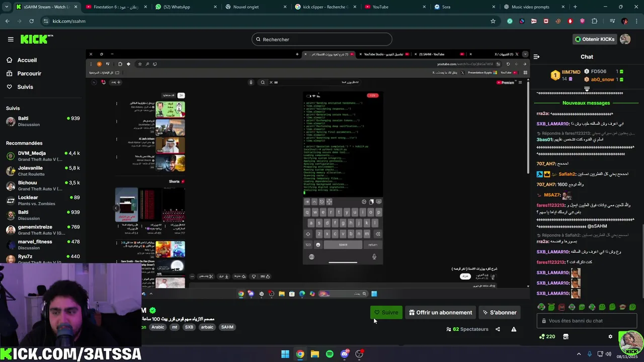644x362 pixels.
Task: Open File Explorer from the taskbar
Action: [x=315, y=354]
